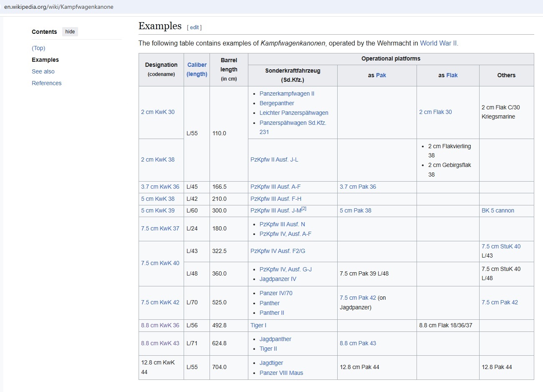Open the 7.5 cm KwK 37 article
Viewport: 543px width, 392px height.
pyautogui.click(x=160, y=228)
